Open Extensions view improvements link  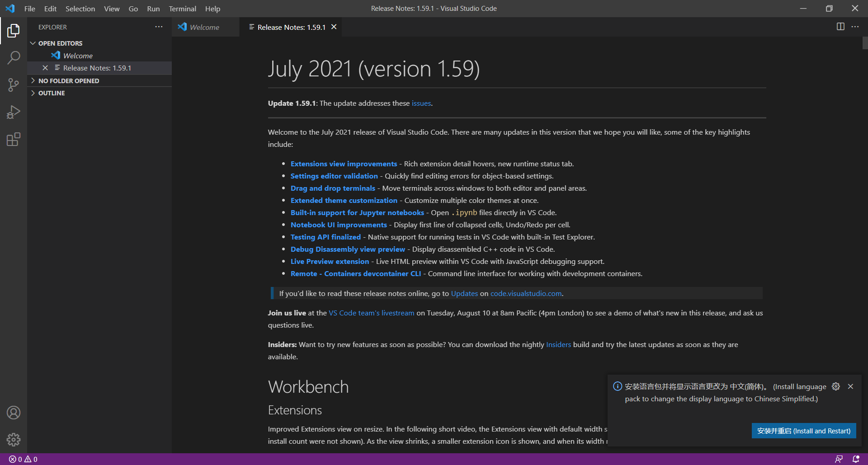point(344,164)
